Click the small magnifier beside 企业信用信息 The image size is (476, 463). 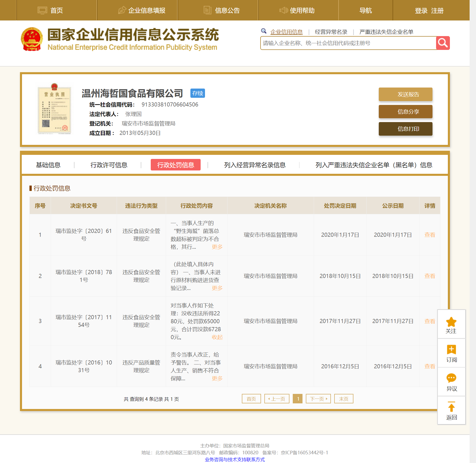(x=264, y=31)
